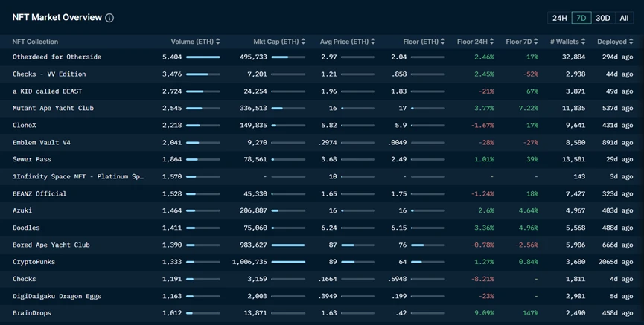Open Bored Ape Yacht Club collection
Viewport: 644px width, 325px height.
click(51, 245)
